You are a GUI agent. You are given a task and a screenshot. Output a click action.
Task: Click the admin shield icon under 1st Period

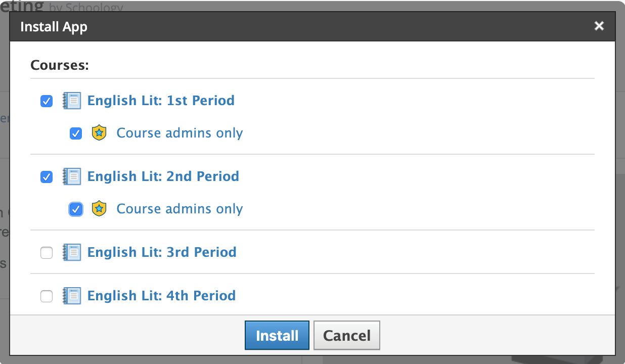click(x=99, y=133)
